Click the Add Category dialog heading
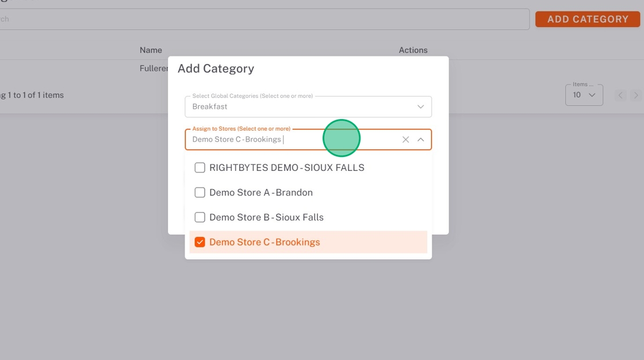 216,69
